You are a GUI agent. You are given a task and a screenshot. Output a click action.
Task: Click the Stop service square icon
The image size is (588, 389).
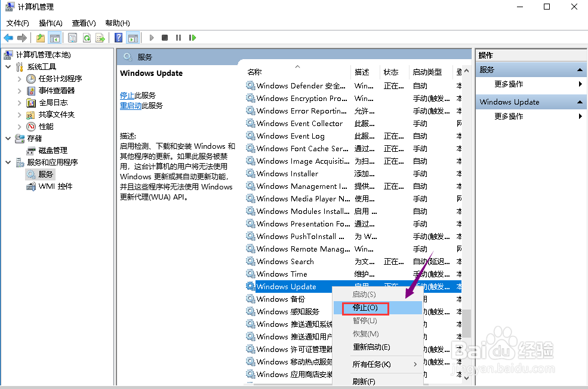tap(165, 38)
